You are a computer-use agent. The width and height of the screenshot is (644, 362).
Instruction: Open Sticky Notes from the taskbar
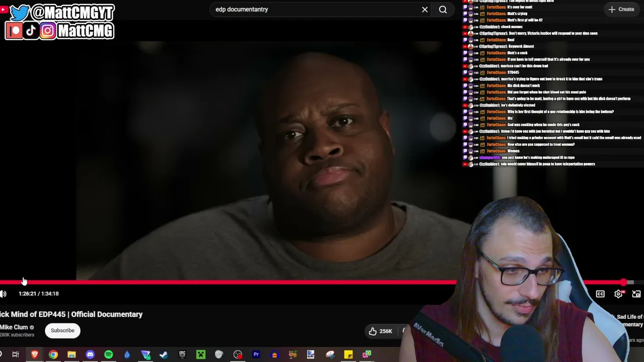point(348,354)
